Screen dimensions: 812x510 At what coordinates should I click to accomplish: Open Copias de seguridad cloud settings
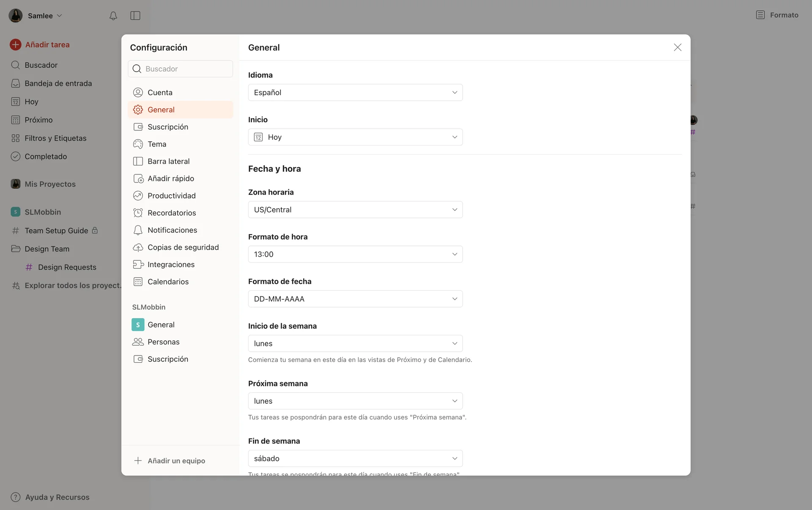[183, 247]
